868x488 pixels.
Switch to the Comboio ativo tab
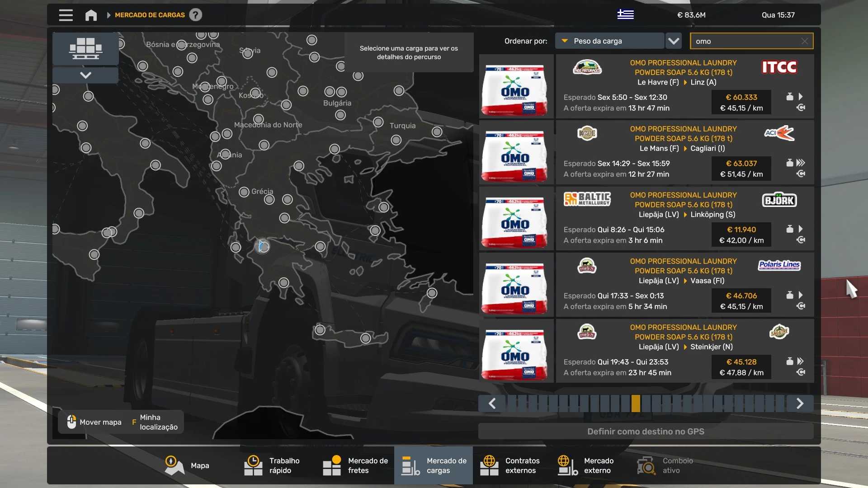(670, 465)
